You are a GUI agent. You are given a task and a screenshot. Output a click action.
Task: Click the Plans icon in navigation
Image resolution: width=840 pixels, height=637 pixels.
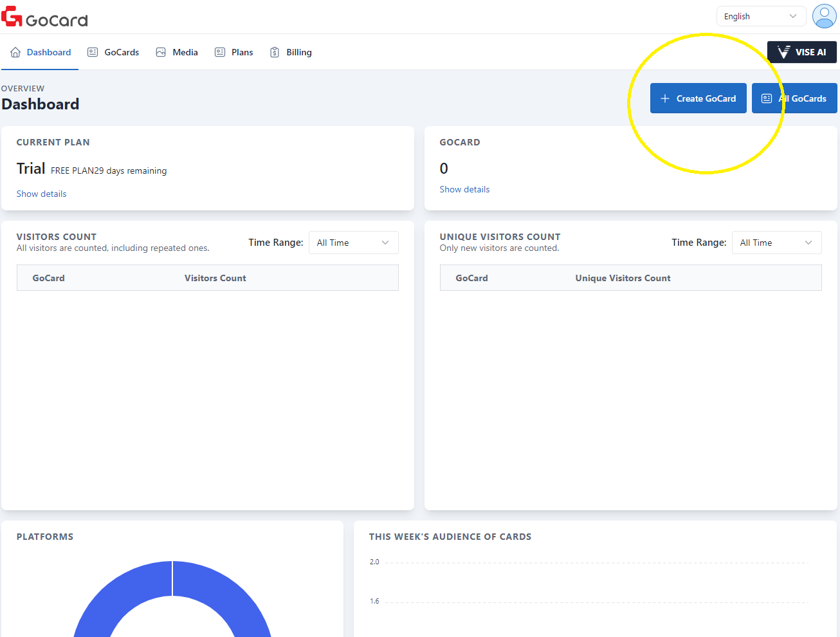(x=220, y=52)
